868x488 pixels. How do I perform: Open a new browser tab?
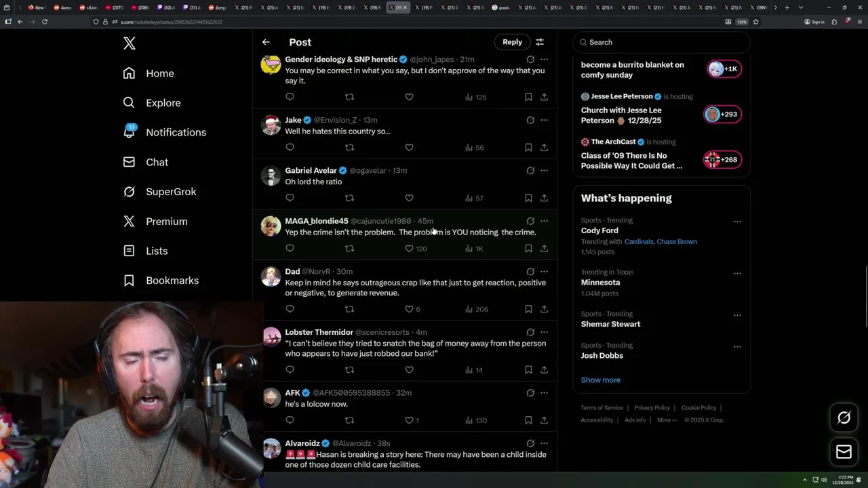pos(787,7)
